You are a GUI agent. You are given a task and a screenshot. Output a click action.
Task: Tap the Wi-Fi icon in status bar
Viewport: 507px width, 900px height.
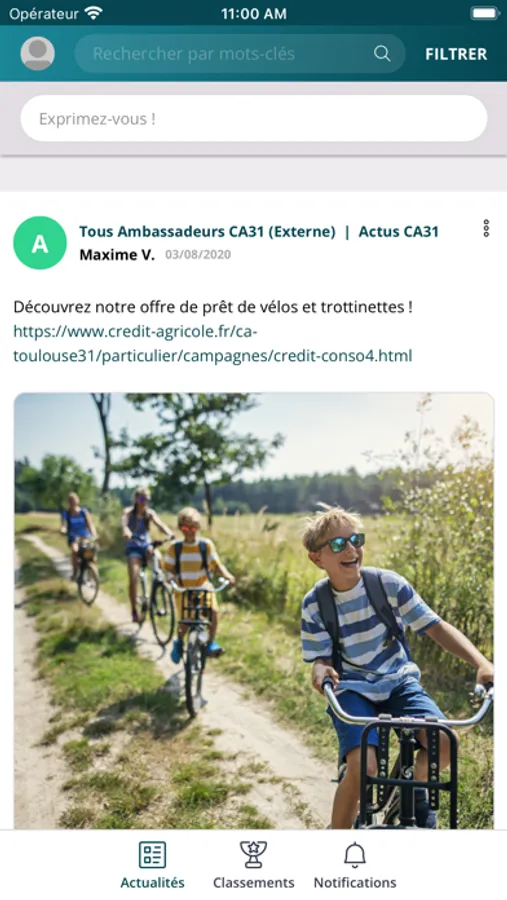93,13
